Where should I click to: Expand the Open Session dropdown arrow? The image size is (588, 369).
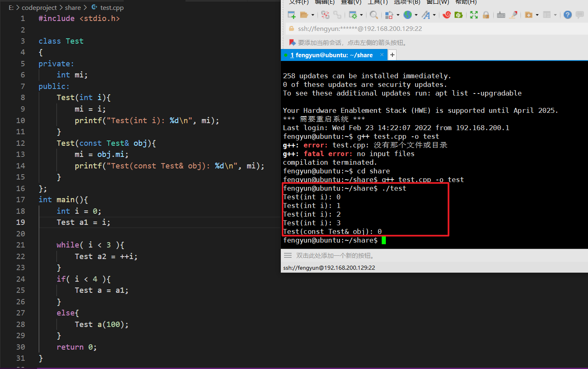[313, 15]
